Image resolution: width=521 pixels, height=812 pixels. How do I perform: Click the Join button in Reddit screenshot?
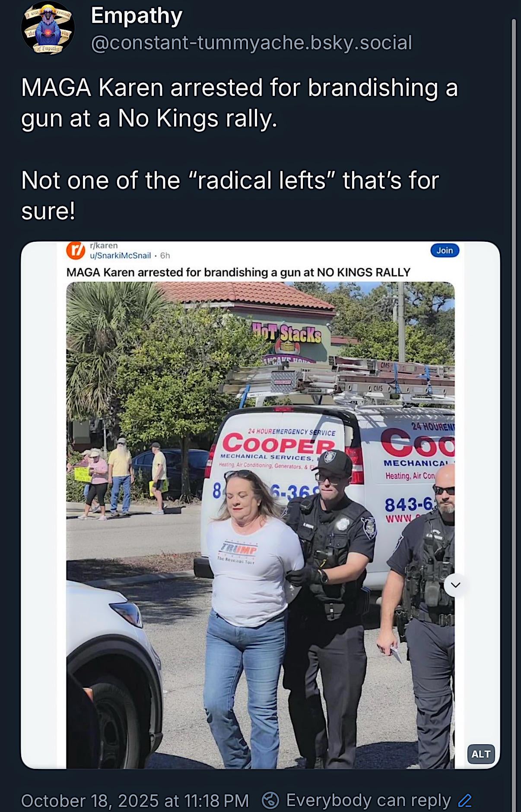445,250
